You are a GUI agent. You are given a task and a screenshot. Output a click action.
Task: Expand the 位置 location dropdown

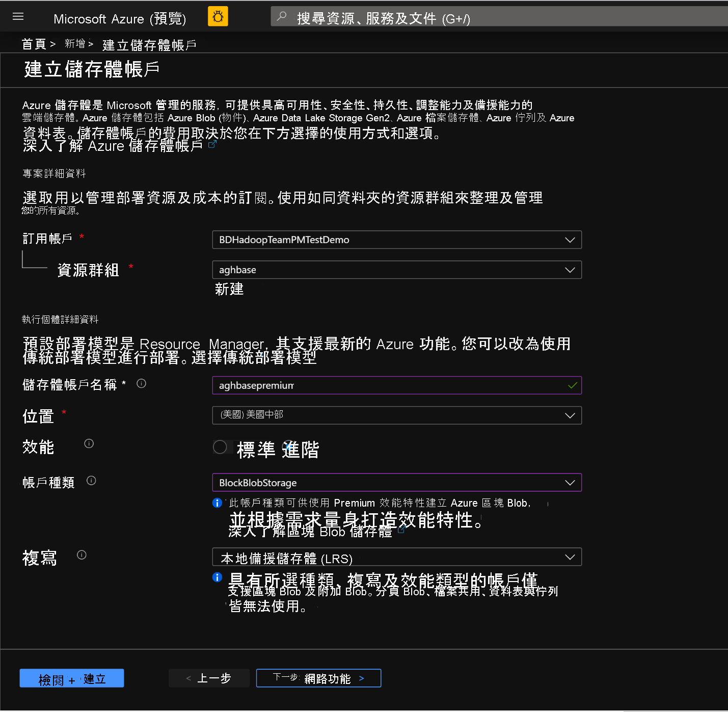(397, 415)
